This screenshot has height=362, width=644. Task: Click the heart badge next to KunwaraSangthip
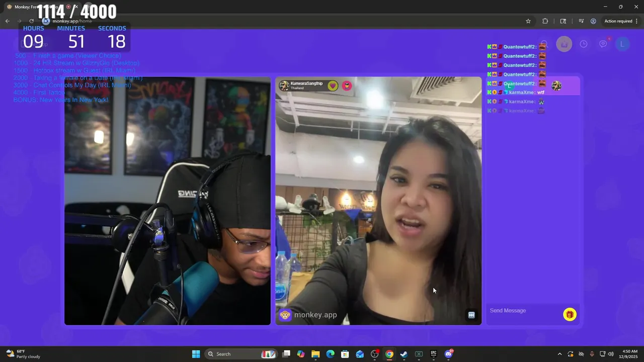[x=333, y=85]
